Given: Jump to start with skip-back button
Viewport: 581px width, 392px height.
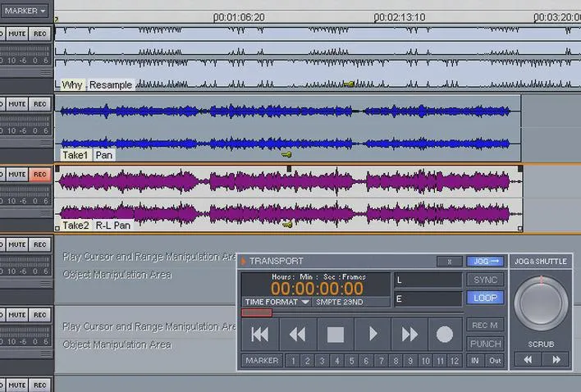Looking at the screenshot, I should [x=260, y=335].
